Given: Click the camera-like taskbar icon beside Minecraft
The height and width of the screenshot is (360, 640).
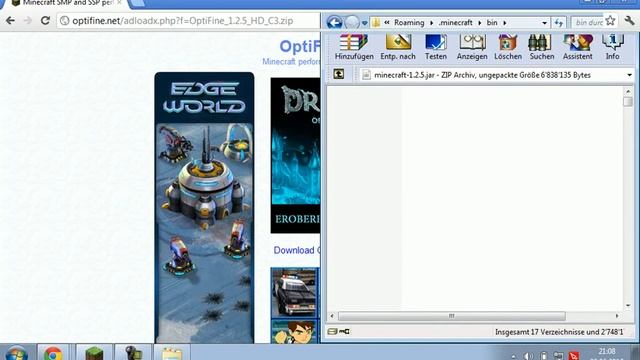Looking at the screenshot, I should click(133, 353).
